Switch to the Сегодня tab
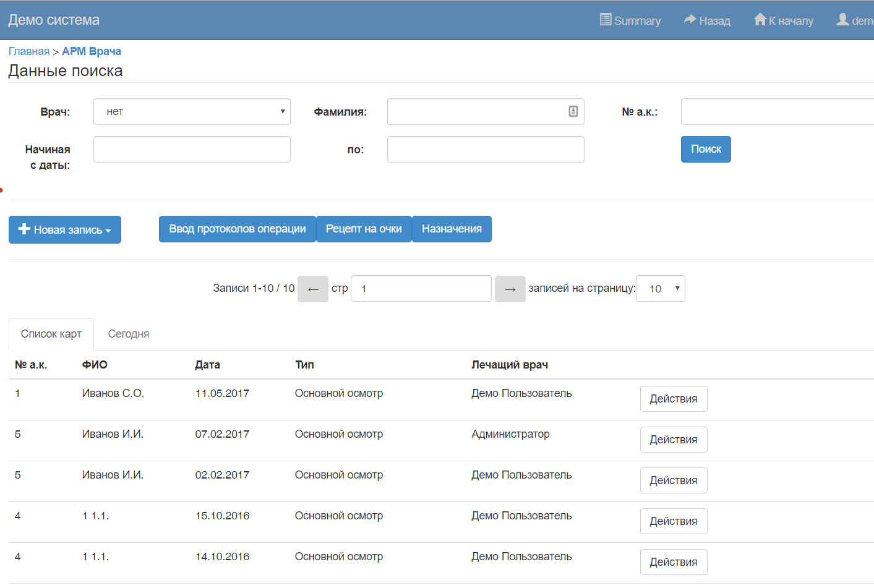Image resolution: width=874 pixels, height=588 pixels. click(129, 334)
